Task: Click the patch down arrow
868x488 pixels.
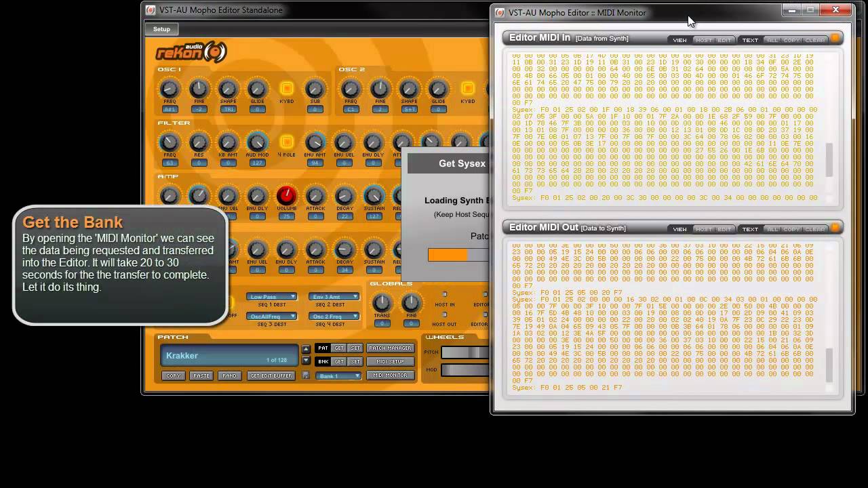Action: point(306,361)
